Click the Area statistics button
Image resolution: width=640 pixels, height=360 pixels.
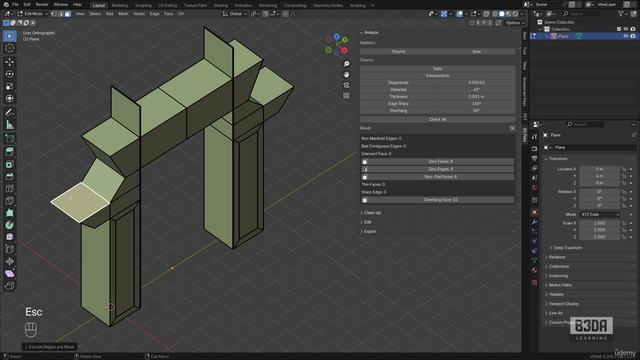point(476,51)
